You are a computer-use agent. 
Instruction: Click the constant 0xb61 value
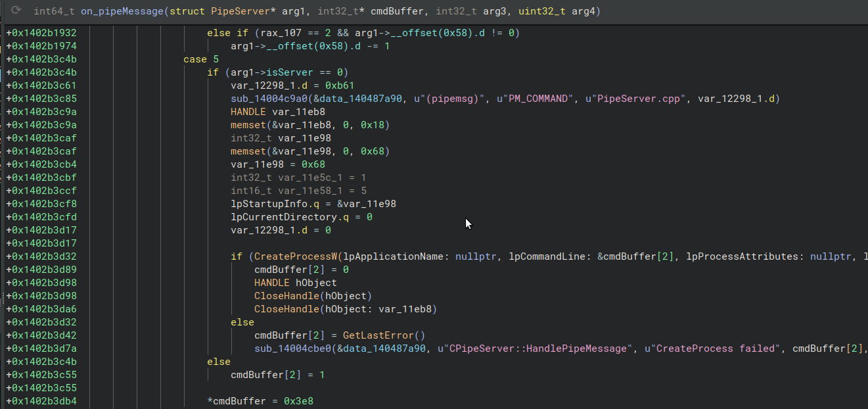(x=340, y=85)
